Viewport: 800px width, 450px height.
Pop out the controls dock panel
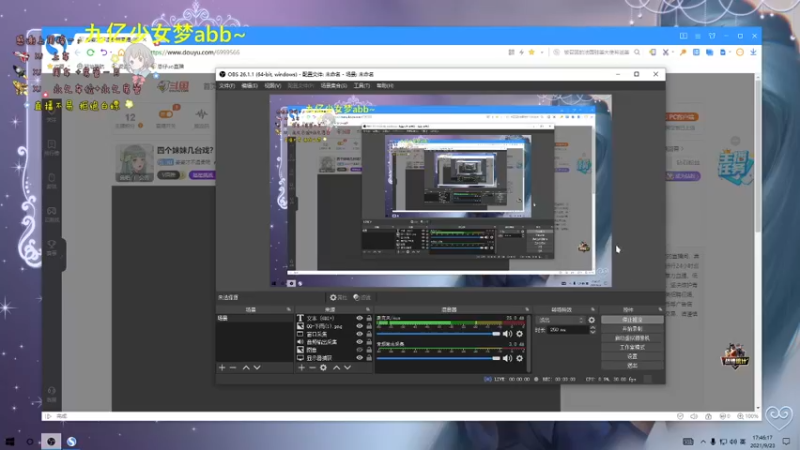pyautogui.click(x=660, y=310)
